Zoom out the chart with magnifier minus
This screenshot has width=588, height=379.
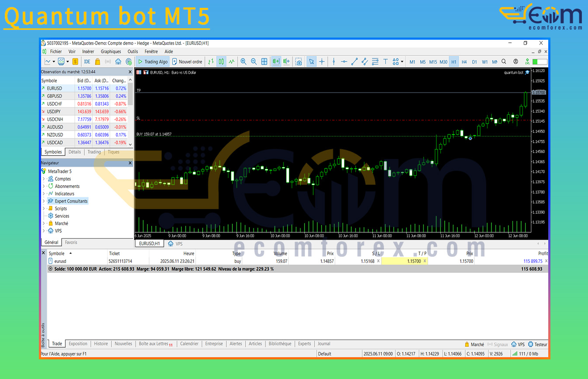click(x=254, y=62)
